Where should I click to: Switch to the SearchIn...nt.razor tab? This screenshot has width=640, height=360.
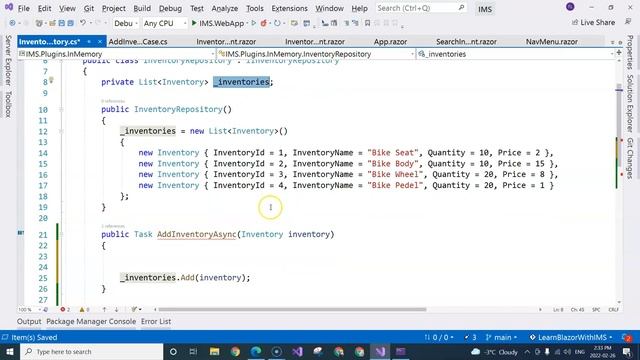(x=466, y=42)
